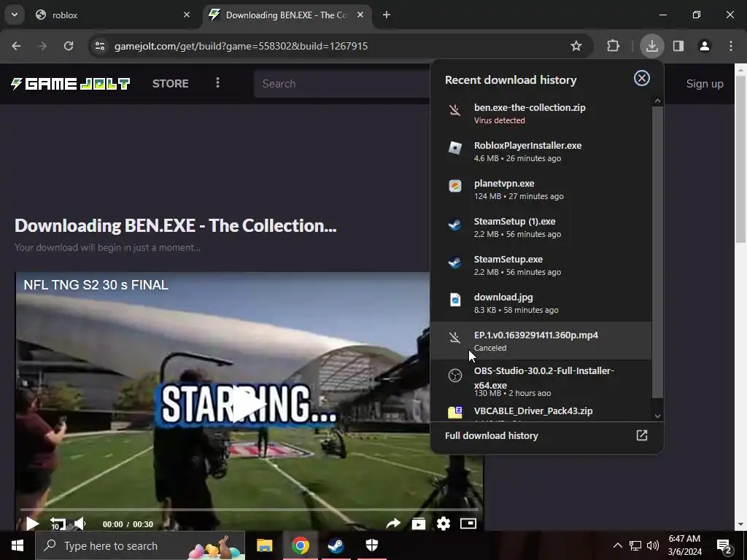Open File Explorer from taskbar
This screenshot has width=747, height=560.
pos(264,545)
